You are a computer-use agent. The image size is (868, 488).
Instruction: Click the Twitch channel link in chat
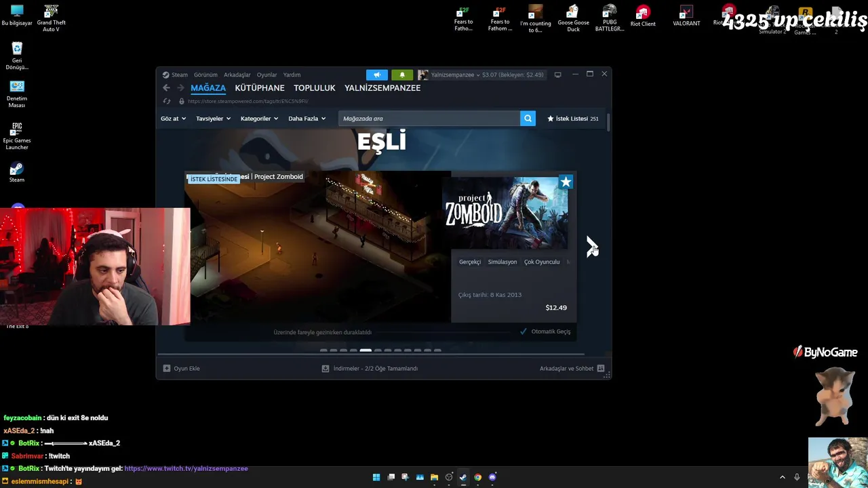pos(186,468)
